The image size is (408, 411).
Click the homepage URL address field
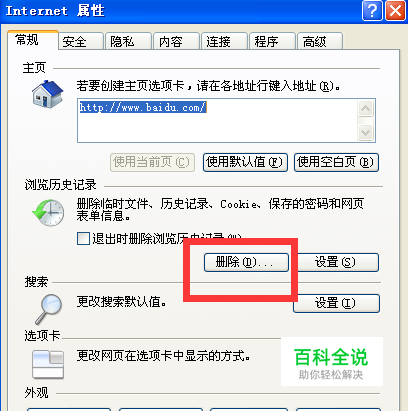(x=217, y=121)
